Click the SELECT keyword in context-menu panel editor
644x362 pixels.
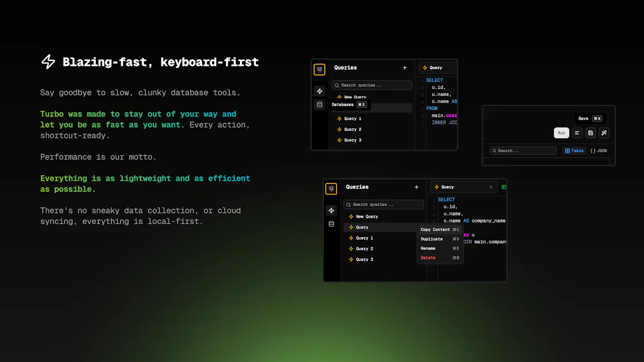click(446, 200)
